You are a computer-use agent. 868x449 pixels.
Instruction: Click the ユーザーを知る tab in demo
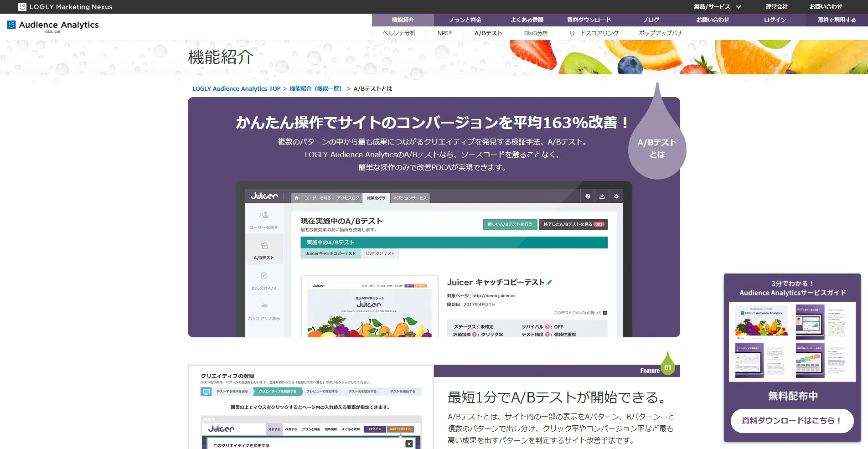pos(318,198)
